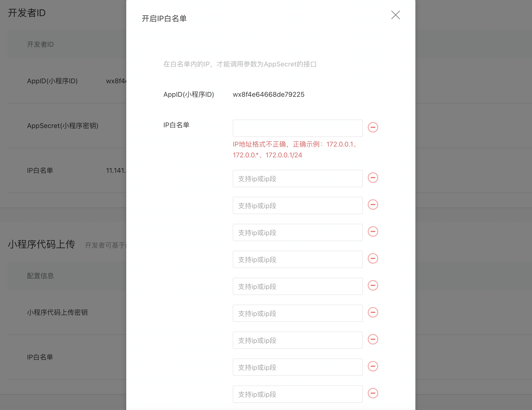Remove the fourth IP whitelist row

[x=373, y=232]
